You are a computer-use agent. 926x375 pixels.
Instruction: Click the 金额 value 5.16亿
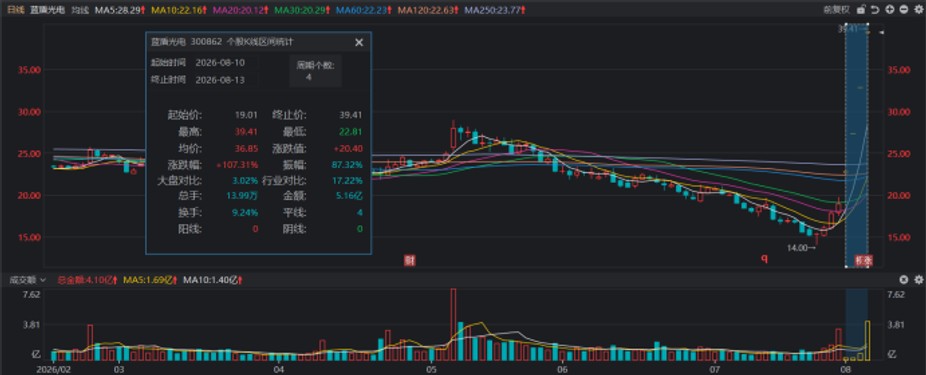(348, 196)
